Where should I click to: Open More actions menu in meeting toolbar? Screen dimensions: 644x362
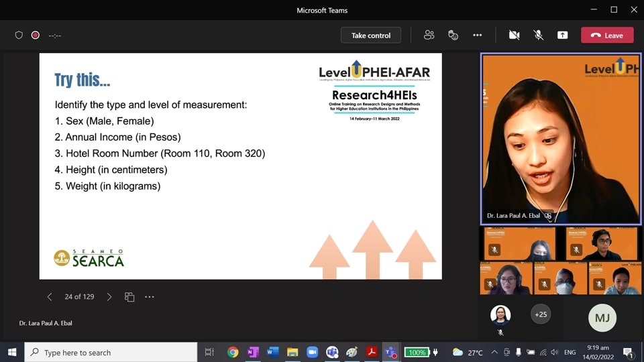(477, 35)
